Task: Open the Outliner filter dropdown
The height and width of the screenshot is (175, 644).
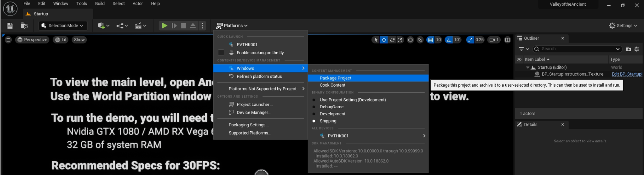Action: (524, 49)
